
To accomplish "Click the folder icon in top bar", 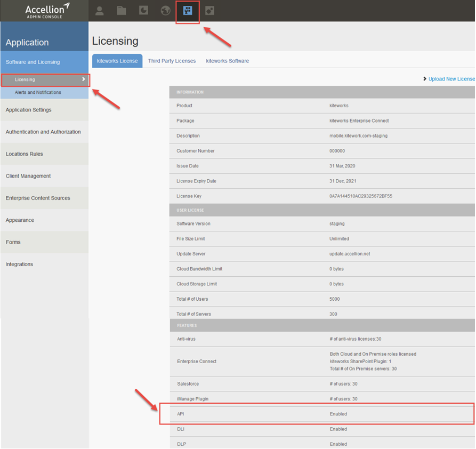I will [122, 11].
